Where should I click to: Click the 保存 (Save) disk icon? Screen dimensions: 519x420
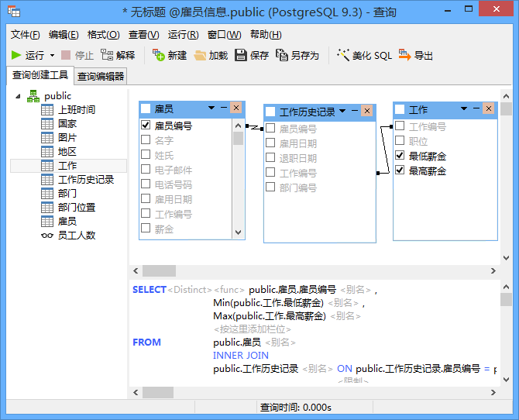click(241, 55)
